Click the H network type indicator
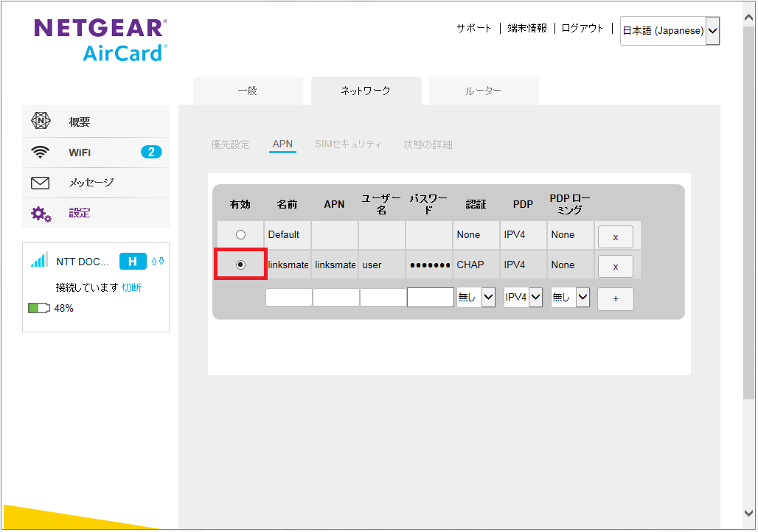This screenshot has width=758, height=532. [133, 262]
